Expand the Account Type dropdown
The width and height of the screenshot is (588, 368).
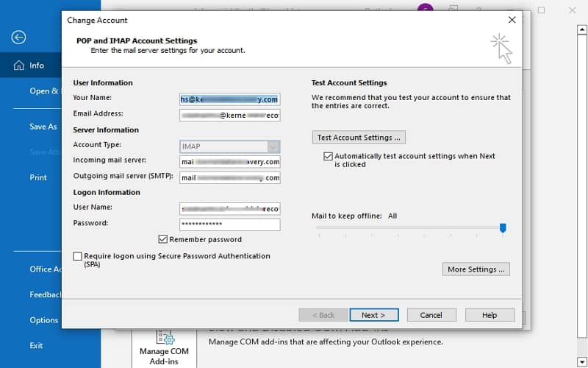[273, 146]
